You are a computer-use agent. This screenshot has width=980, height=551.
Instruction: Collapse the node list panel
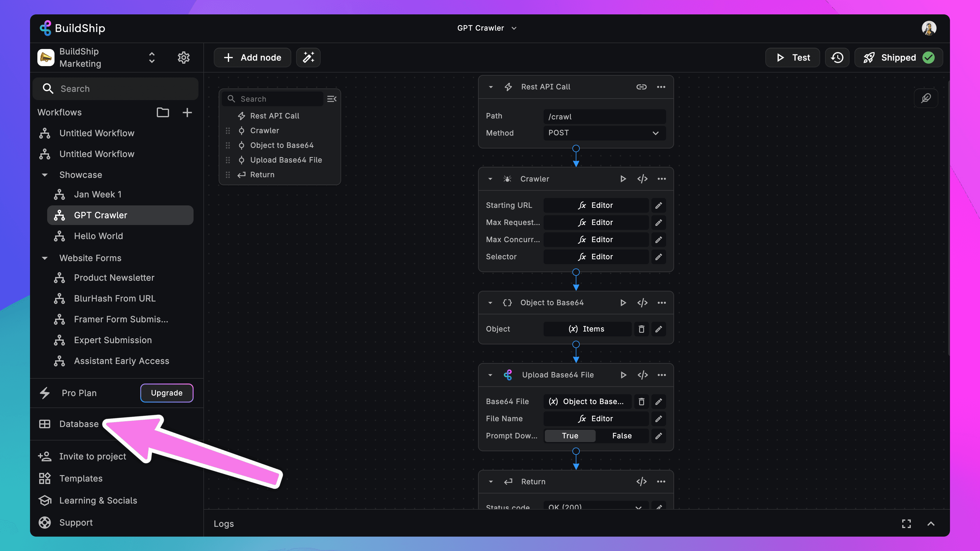pyautogui.click(x=332, y=99)
